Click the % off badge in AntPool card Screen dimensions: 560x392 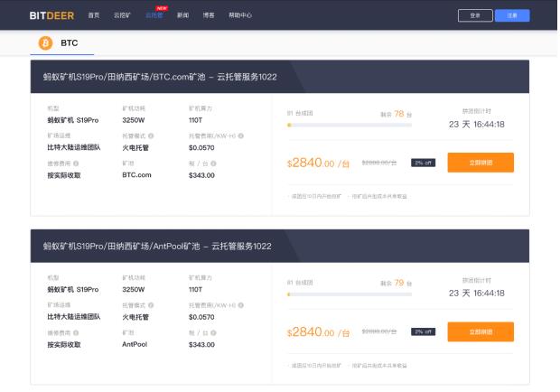(x=423, y=331)
